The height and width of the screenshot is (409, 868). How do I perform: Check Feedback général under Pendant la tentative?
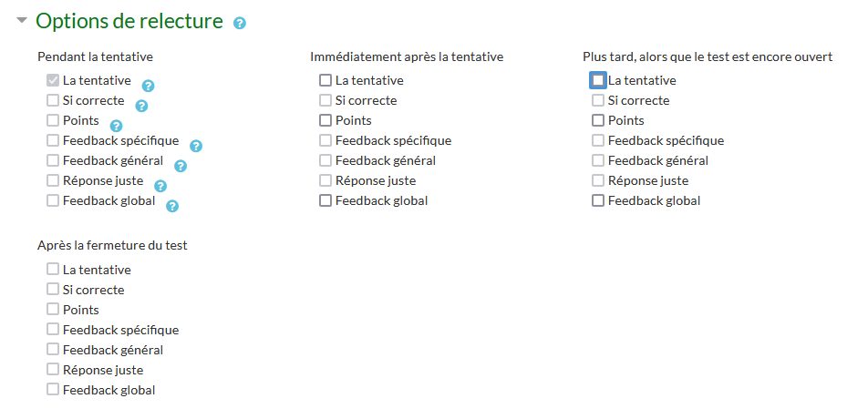(53, 160)
